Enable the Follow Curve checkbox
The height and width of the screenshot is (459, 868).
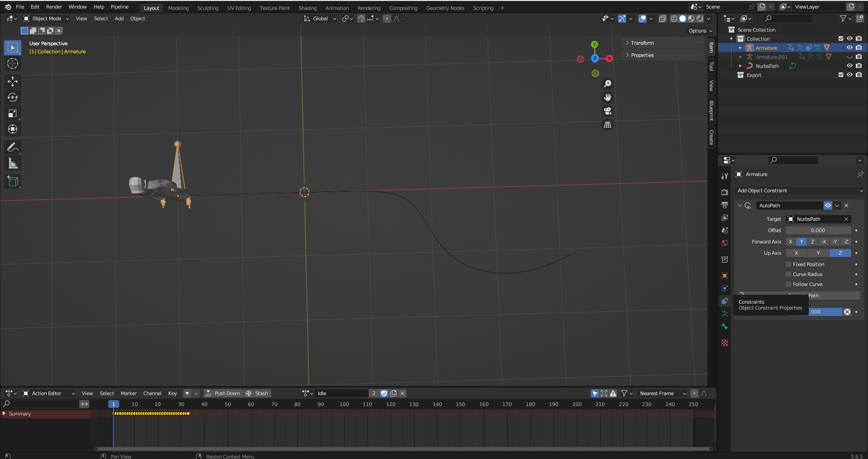tap(788, 284)
